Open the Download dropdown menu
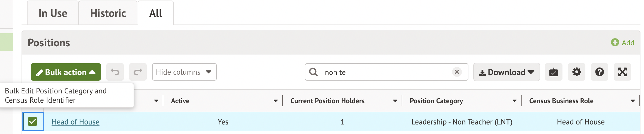 point(507,72)
